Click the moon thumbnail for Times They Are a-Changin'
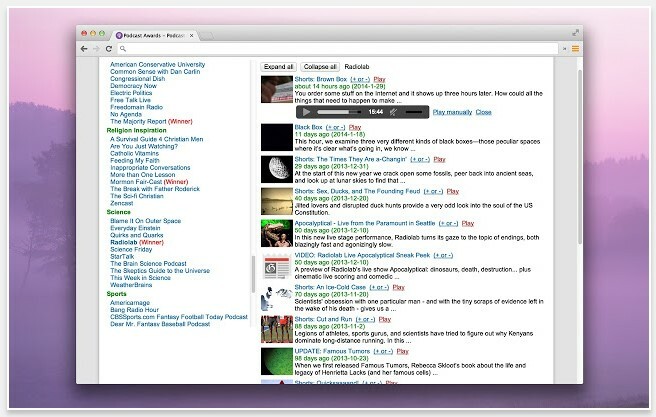Image resolution: width=656 pixels, height=417 pixels. [277, 169]
